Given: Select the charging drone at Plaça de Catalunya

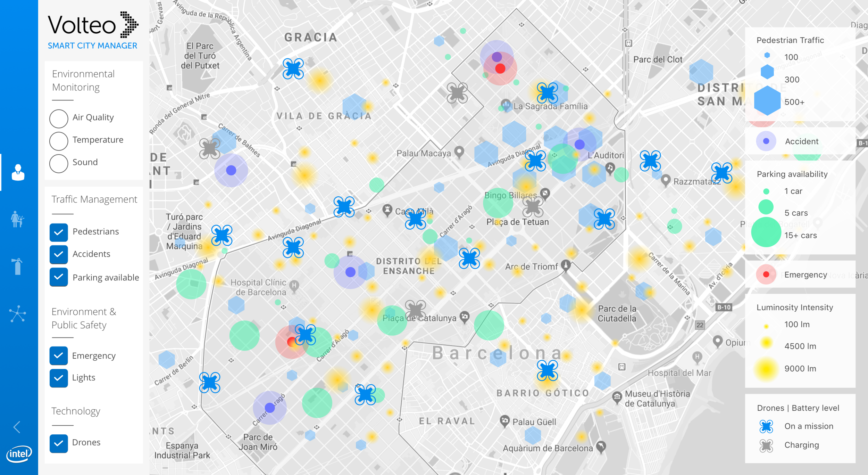Looking at the screenshot, I should point(416,310).
